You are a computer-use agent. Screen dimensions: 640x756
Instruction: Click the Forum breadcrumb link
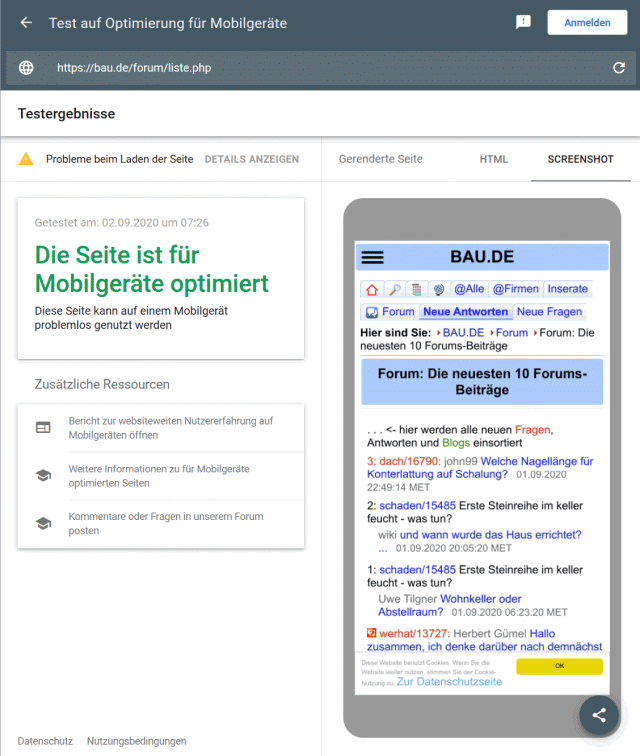point(512,333)
